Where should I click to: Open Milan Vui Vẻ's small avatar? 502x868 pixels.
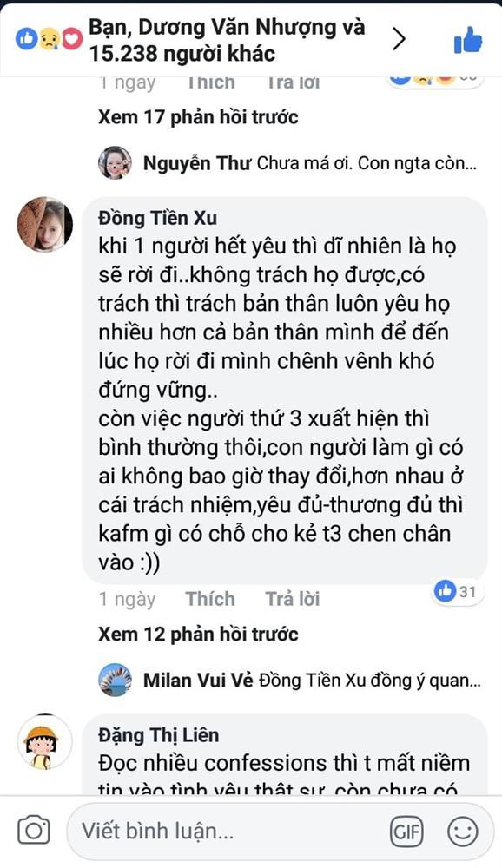point(116,680)
